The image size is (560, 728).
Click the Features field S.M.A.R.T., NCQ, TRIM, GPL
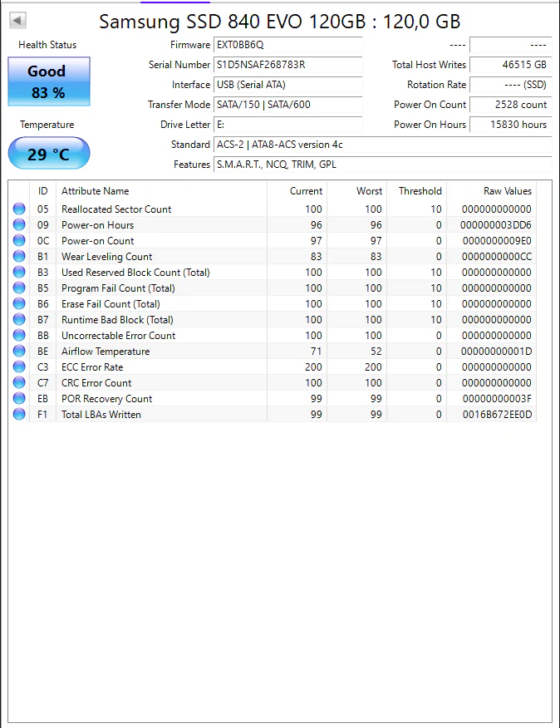click(x=383, y=165)
